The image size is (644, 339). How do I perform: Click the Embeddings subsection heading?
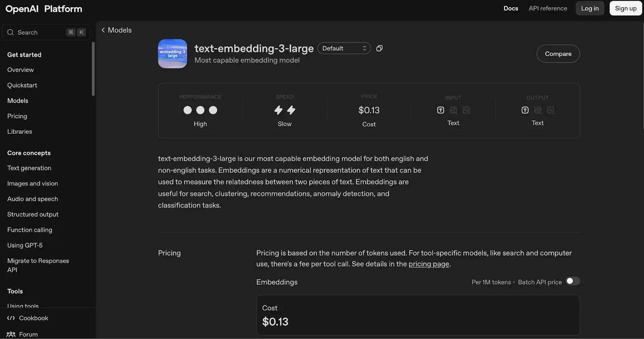277,282
